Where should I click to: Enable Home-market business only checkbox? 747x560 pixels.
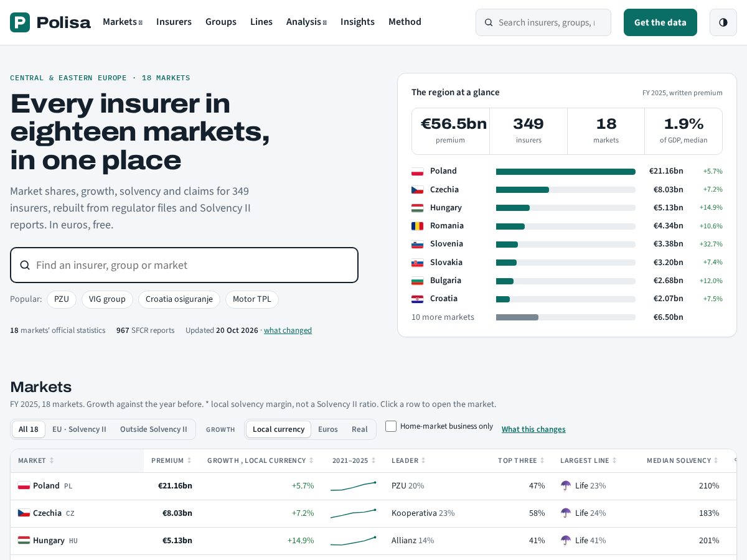click(391, 426)
